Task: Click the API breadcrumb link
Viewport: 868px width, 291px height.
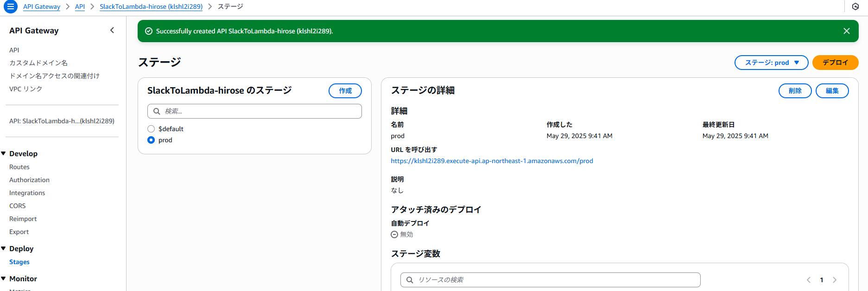Action: [x=80, y=6]
